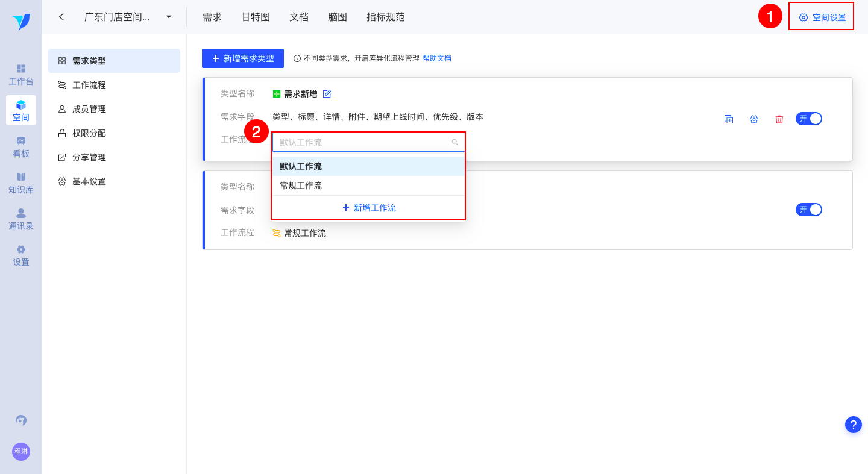
Task: Select 常规工作流 from the dropdown list
Action: tap(301, 186)
